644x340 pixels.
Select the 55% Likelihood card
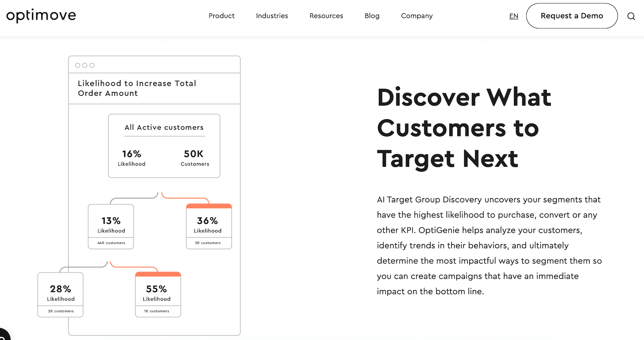(x=158, y=294)
